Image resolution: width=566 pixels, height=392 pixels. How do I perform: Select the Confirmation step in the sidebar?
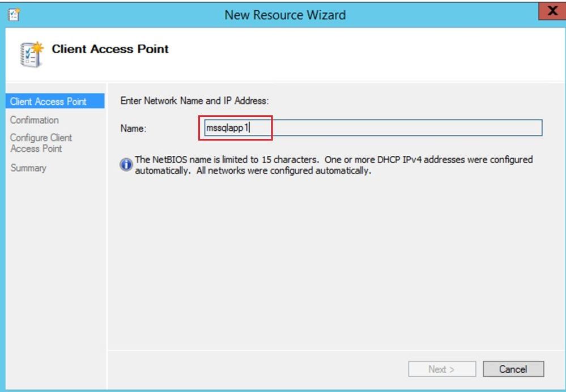pyautogui.click(x=35, y=120)
